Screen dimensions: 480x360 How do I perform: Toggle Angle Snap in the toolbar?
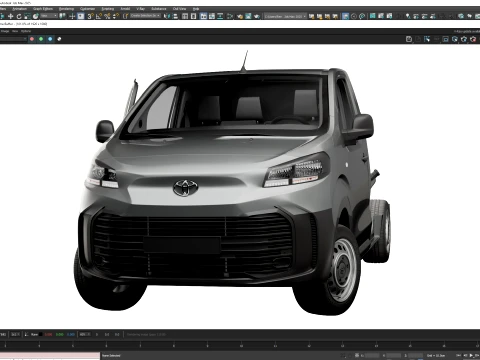click(x=99, y=16)
